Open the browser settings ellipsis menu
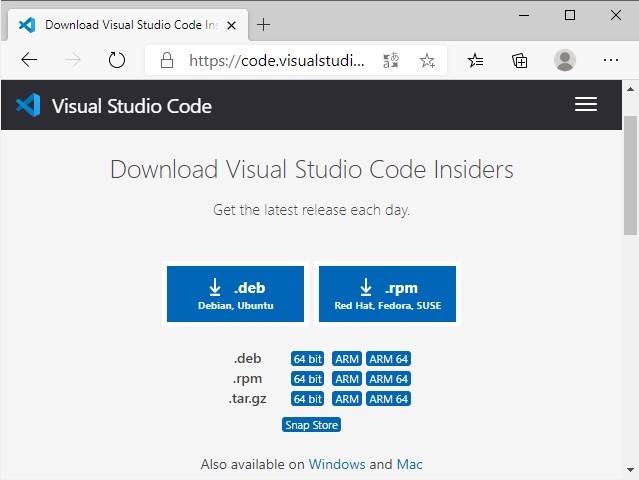Image resolution: width=639 pixels, height=480 pixels. tap(610, 60)
